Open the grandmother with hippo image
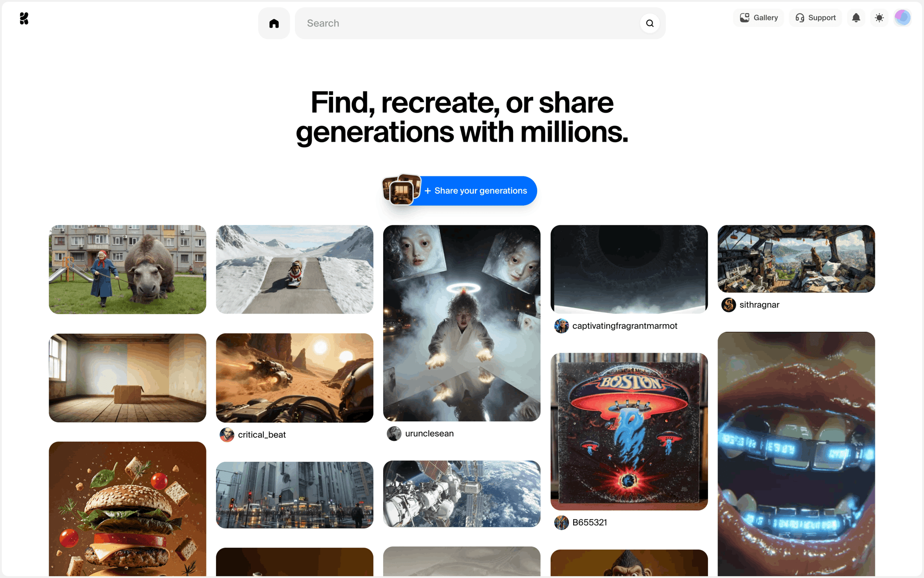 [128, 269]
